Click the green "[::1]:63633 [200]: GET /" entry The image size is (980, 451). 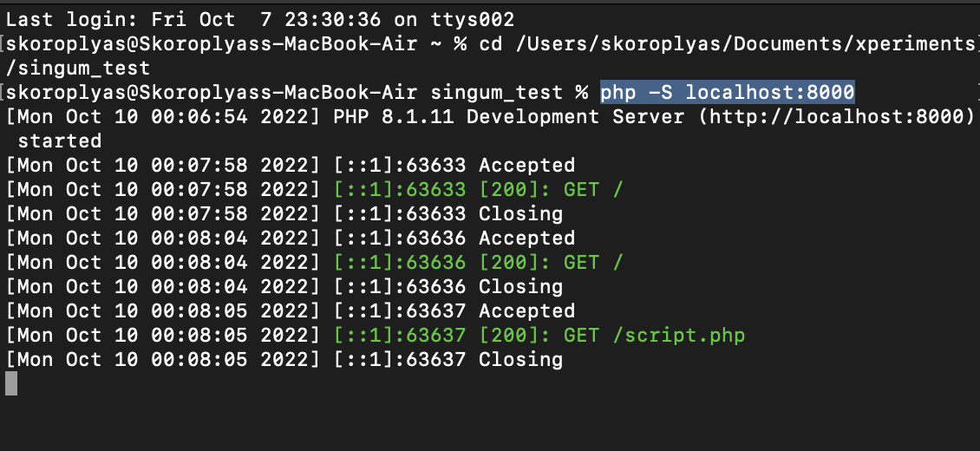coord(478,189)
